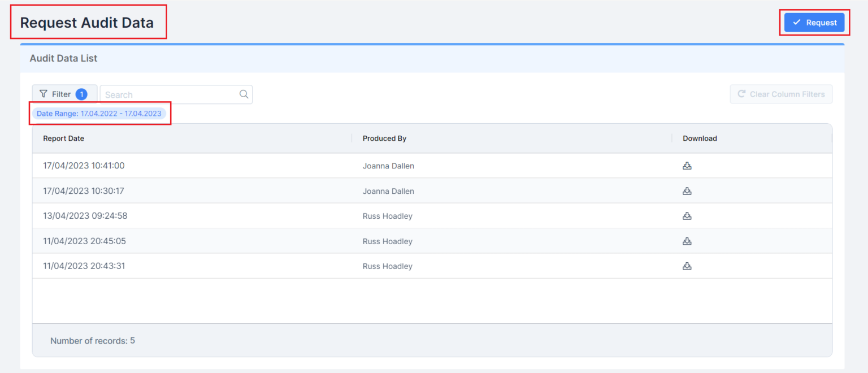Viewport: 868px width, 373px height.
Task: Click the Audit Data List section header
Action: [x=63, y=58]
